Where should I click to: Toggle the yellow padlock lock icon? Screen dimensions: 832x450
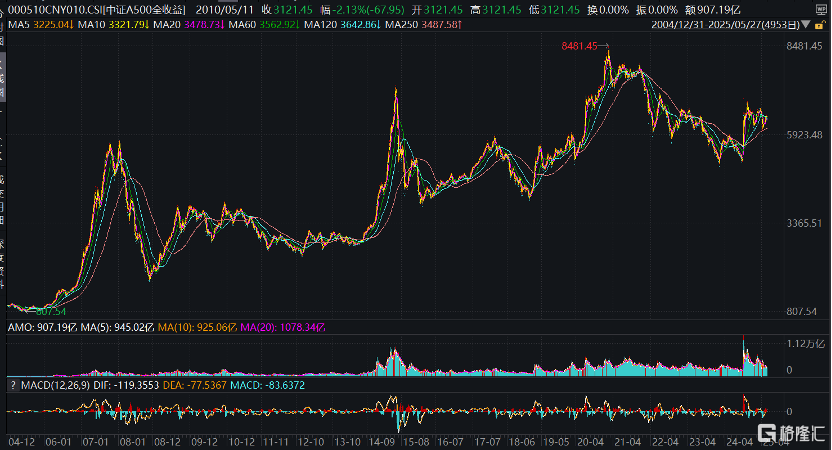pyautogui.click(x=821, y=25)
